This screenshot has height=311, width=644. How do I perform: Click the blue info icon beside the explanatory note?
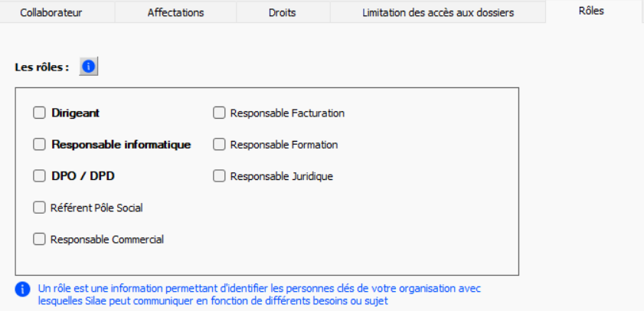click(22, 290)
